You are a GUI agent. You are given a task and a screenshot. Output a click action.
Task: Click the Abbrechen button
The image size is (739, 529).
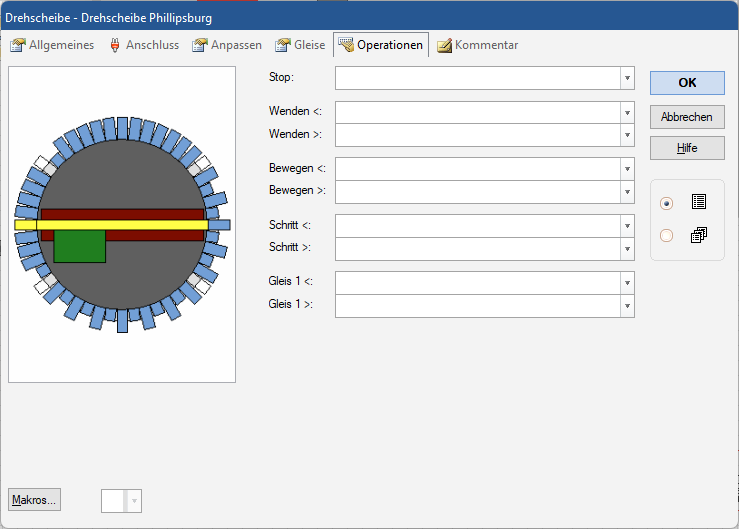tap(686, 117)
